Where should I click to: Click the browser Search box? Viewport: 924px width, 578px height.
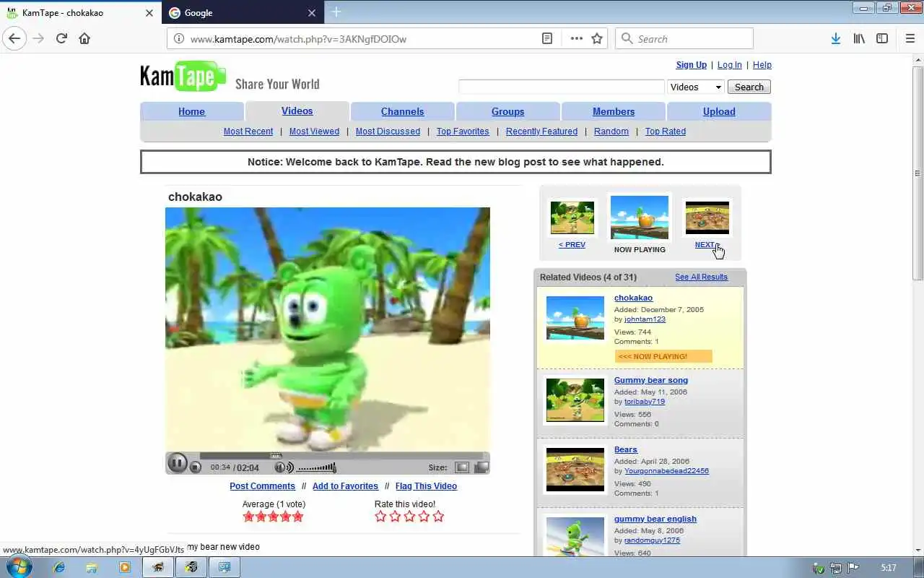(x=684, y=38)
